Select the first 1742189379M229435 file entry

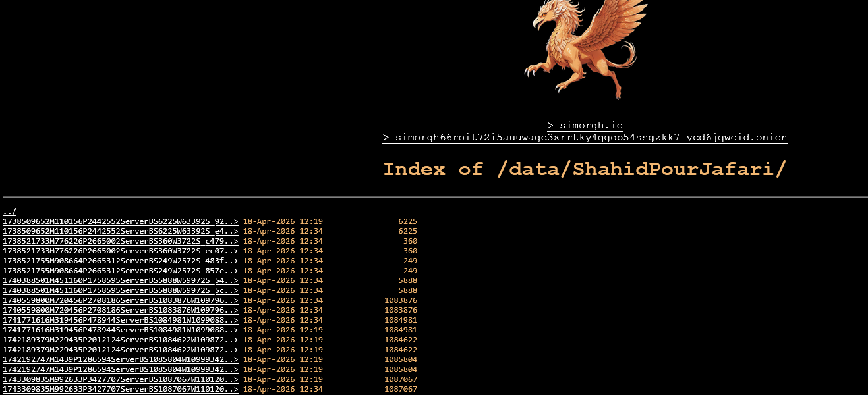pos(120,340)
